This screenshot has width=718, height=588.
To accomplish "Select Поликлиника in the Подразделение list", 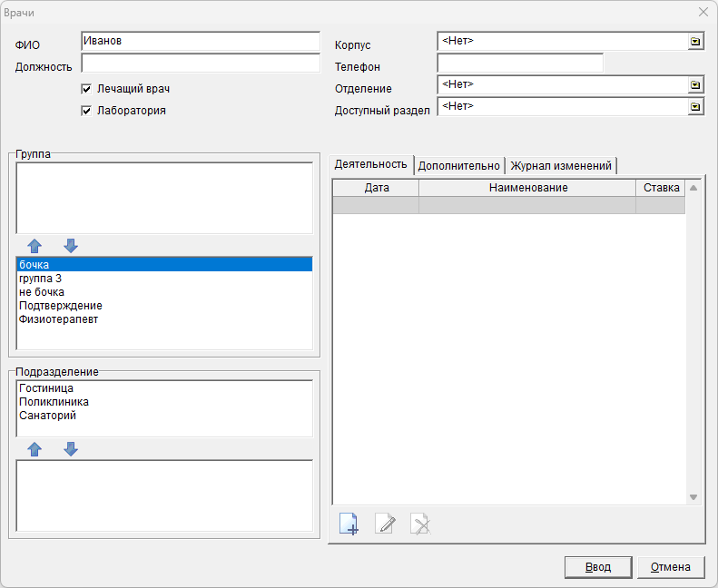I will (x=54, y=402).
